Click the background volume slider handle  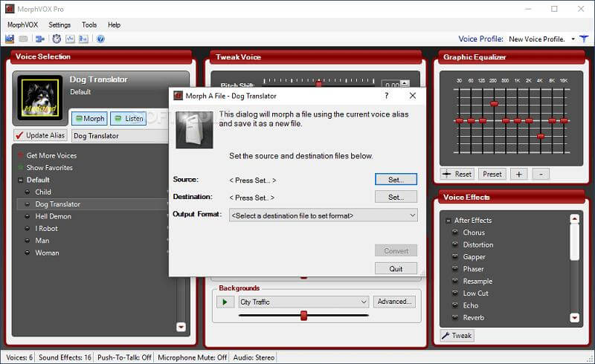pos(303,316)
